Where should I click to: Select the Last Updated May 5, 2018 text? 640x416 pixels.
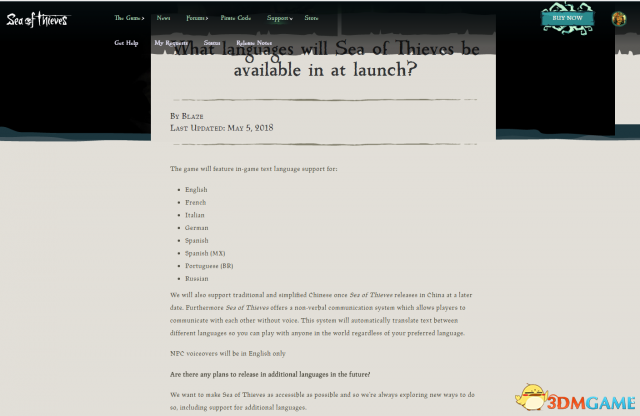coord(222,128)
